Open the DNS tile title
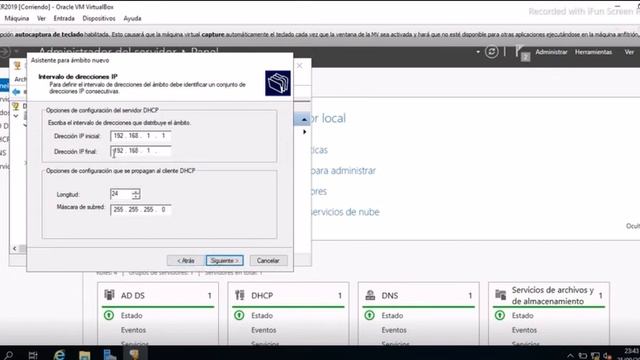This screenshot has width=640, height=360. tap(390, 296)
